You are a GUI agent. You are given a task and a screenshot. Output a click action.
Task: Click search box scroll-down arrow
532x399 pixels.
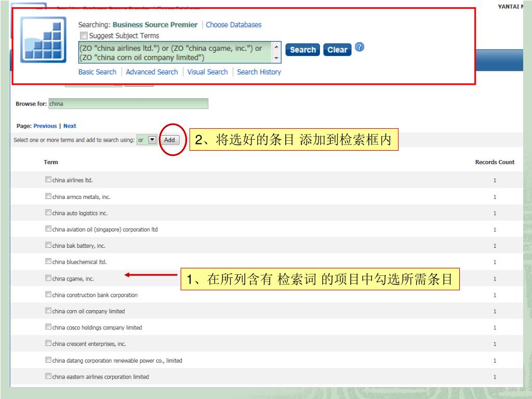click(276, 58)
